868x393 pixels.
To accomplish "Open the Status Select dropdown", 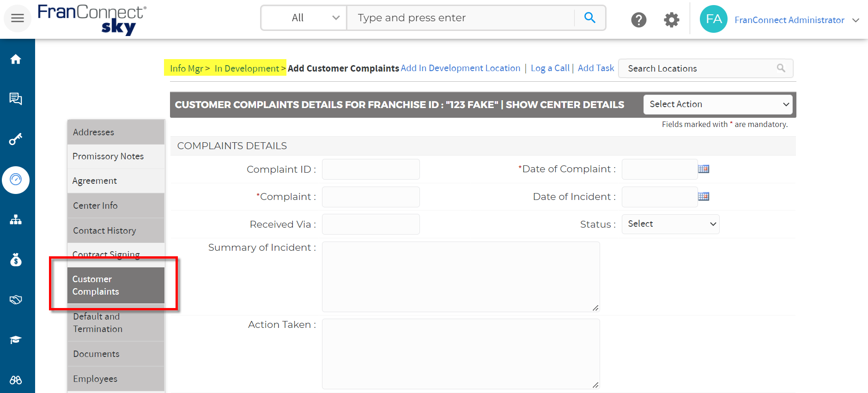I will point(670,224).
